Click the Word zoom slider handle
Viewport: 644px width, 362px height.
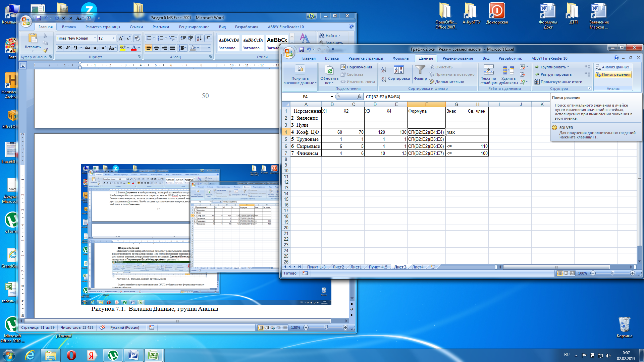click(x=326, y=327)
